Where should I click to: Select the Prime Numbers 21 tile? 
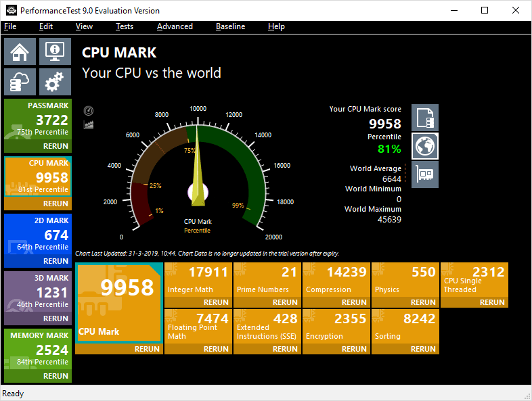[267, 280]
